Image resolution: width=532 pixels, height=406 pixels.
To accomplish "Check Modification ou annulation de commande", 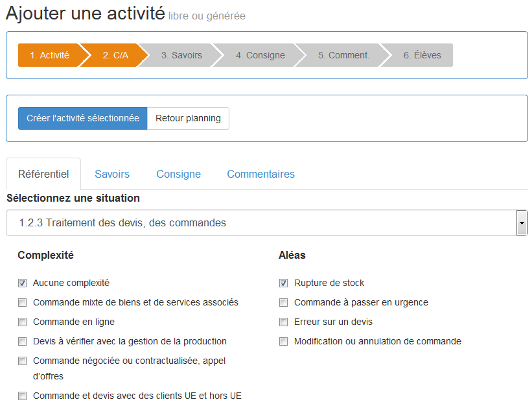I will click(284, 341).
